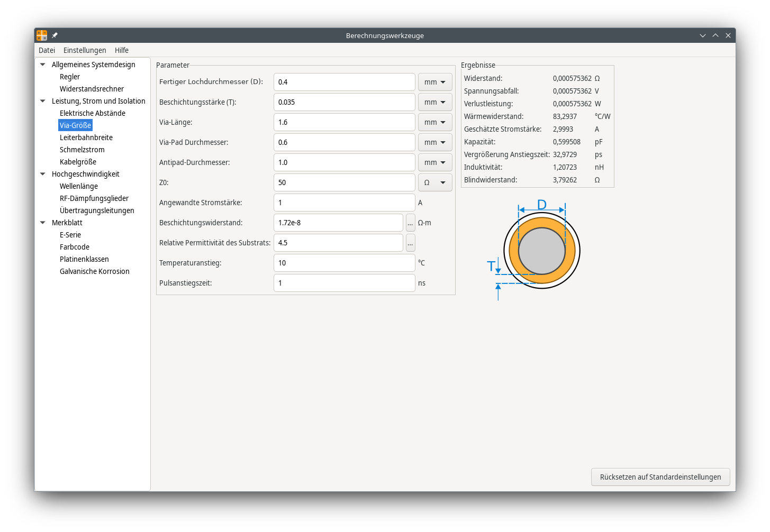The height and width of the screenshot is (532, 770).
Task: Click the Temperaturanstieg input field
Action: pos(344,263)
